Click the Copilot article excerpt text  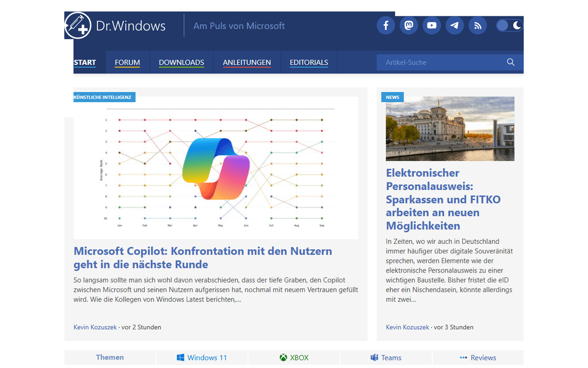click(216, 290)
